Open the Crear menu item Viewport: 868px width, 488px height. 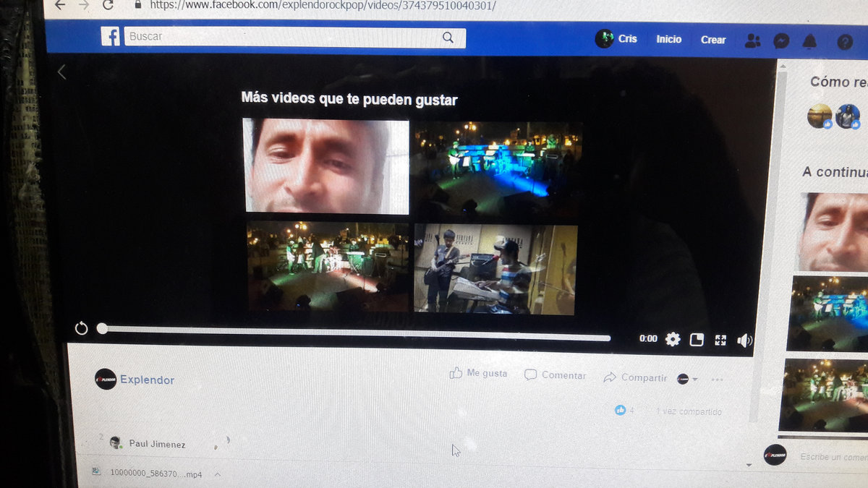point(712,40)
